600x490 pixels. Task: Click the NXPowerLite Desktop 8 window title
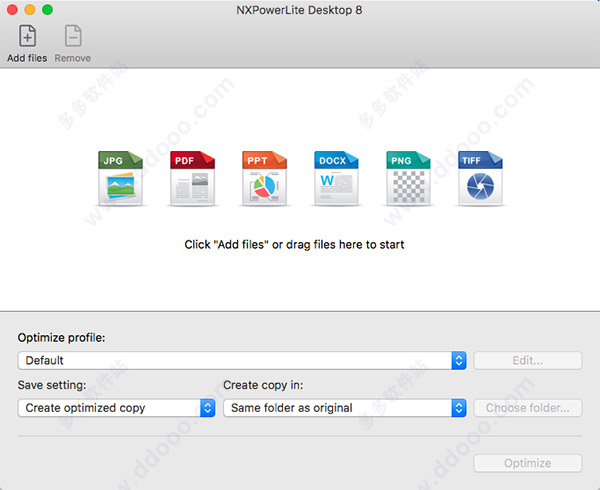[299, 10]
